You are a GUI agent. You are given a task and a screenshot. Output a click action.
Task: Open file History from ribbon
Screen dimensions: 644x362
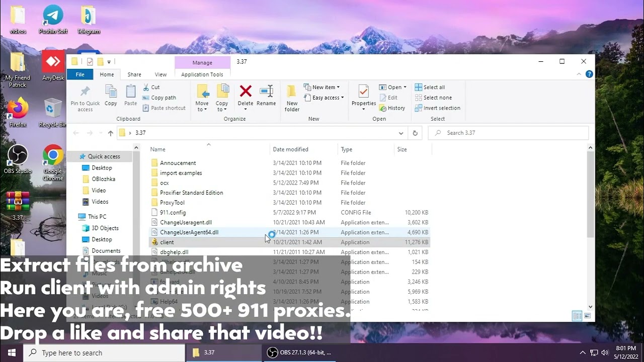tap(392, 108)
